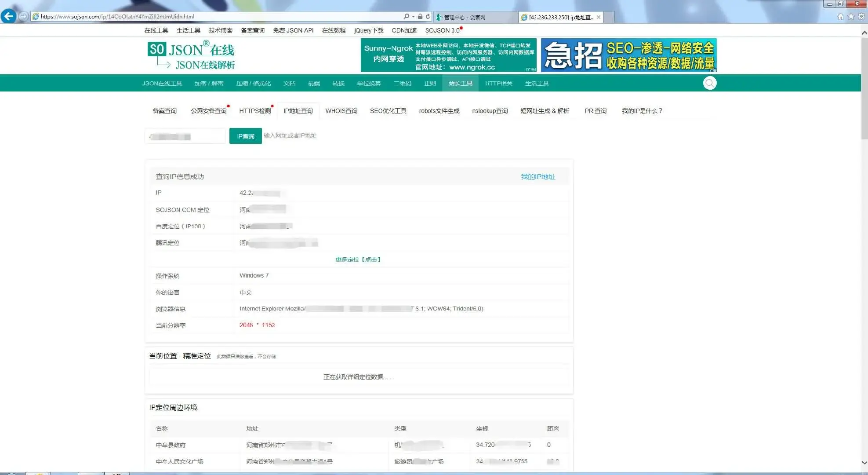Click the address bar search magnifier icon
868x475 pixels.
coord(407,17)
